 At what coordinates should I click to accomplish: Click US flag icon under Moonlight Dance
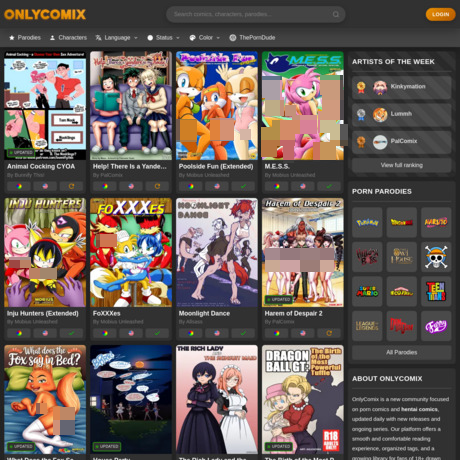217,333
